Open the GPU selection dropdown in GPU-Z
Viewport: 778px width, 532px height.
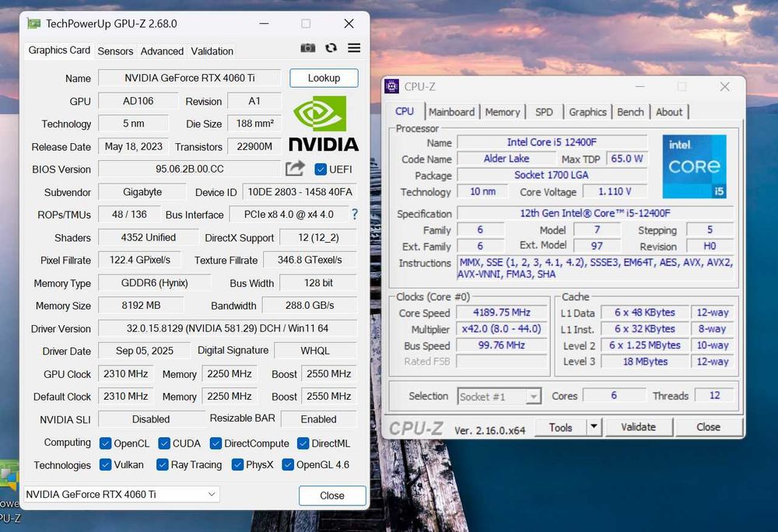click(x=121, y=495)
